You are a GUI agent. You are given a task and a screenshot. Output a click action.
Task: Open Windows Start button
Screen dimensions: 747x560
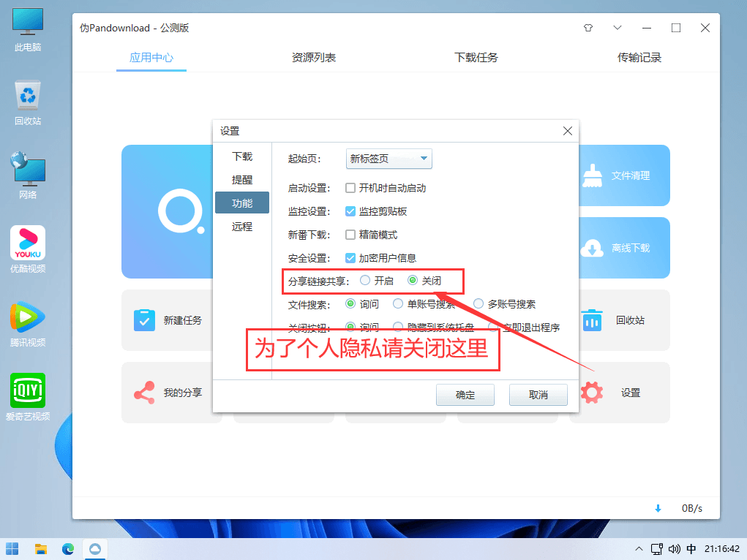[12, 549]
